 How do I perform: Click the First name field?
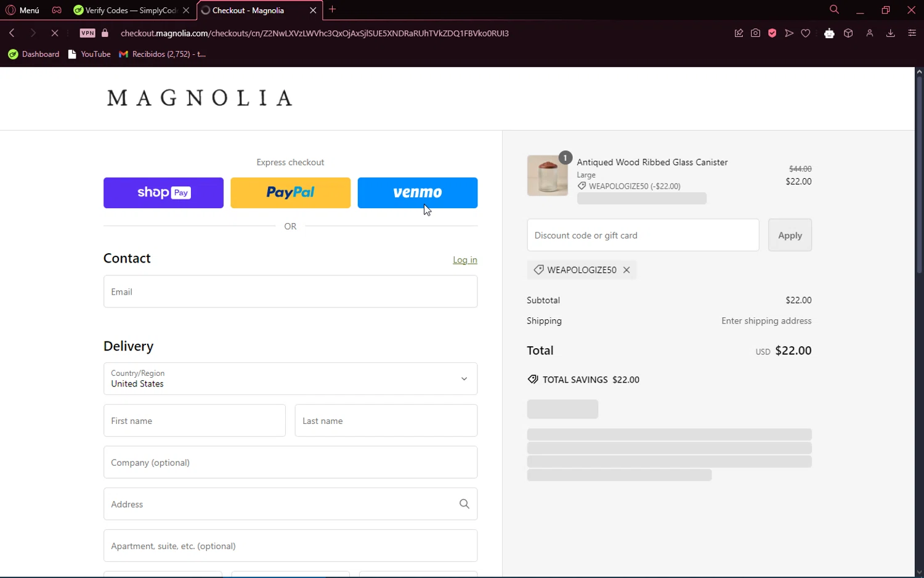pyautogui.click(x=194, y=421)
